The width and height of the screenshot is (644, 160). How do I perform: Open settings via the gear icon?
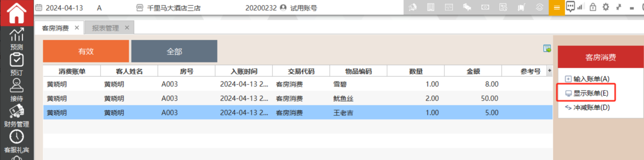606,7
